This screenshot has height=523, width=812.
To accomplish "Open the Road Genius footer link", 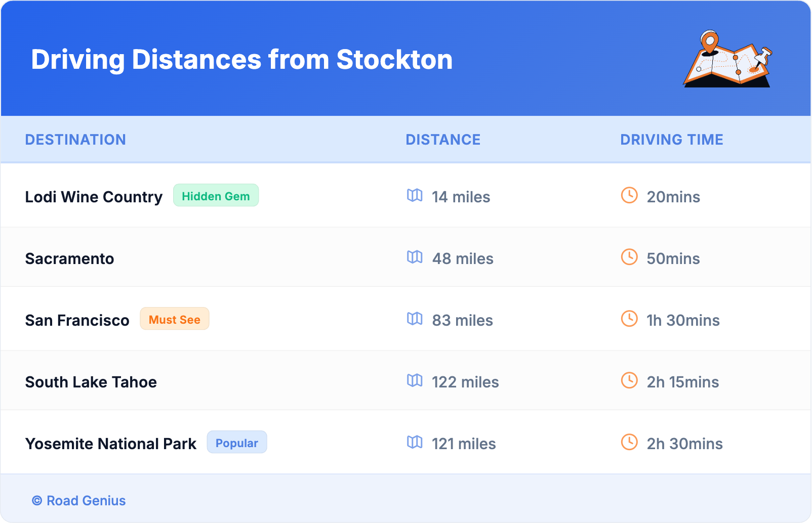I will click(79, 501).
